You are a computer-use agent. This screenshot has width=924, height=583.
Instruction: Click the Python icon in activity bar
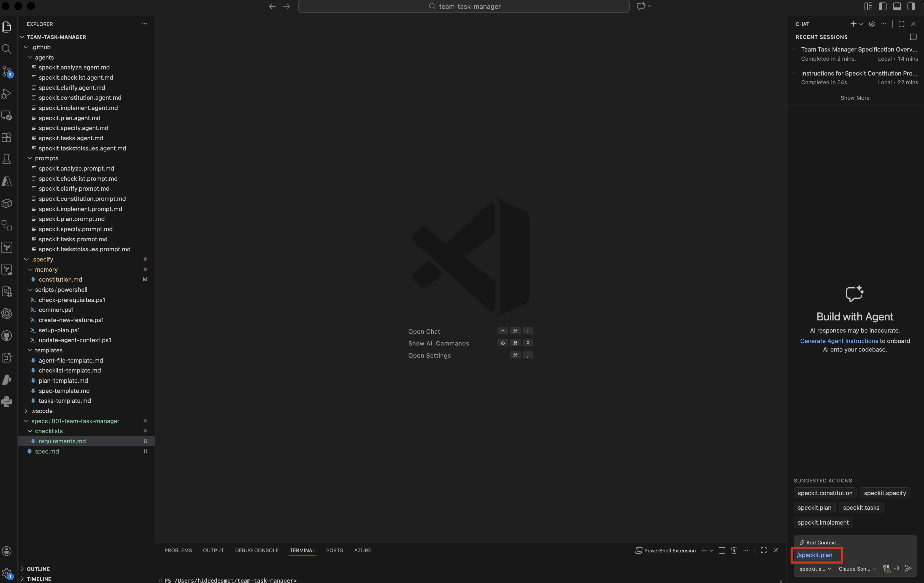click(7, 401)
